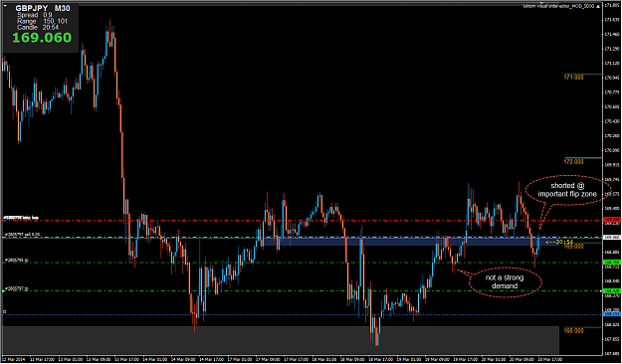Image resolution: width=622 pixels, height=364 pixels.
Task: Select the blue dotted horizontal line
Action: 302,315
